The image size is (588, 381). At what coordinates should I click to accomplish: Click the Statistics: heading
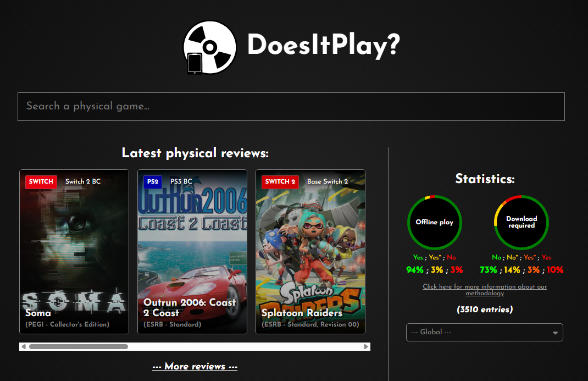click(485, 179)
